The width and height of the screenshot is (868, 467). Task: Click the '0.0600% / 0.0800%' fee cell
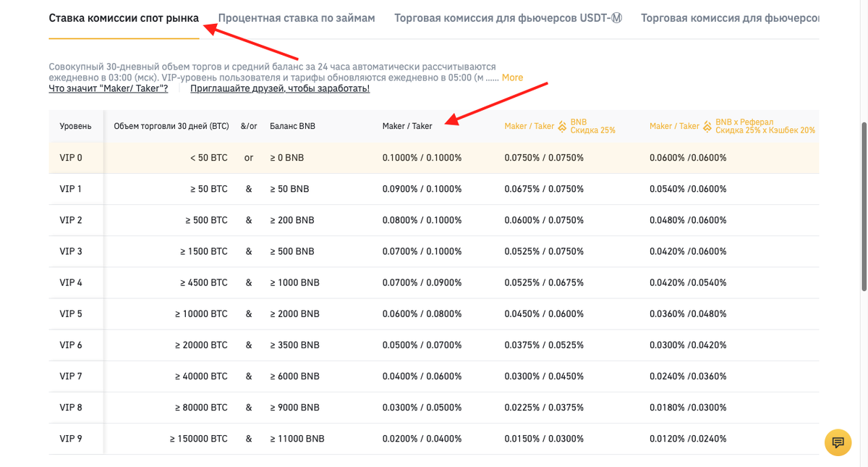[x=422, y=314]
